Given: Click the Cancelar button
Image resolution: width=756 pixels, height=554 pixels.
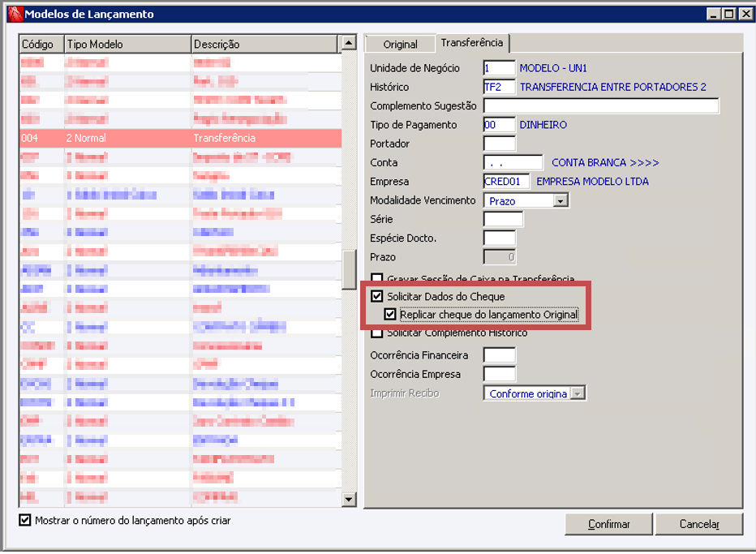Looking at the screenshot, I should click(699, 524).
